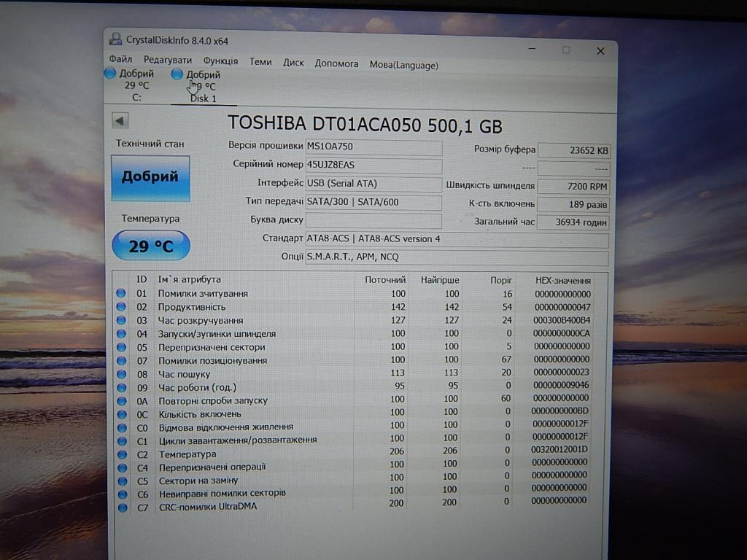
Task: Click the total hours value 36934 годин
Action: 573,222
